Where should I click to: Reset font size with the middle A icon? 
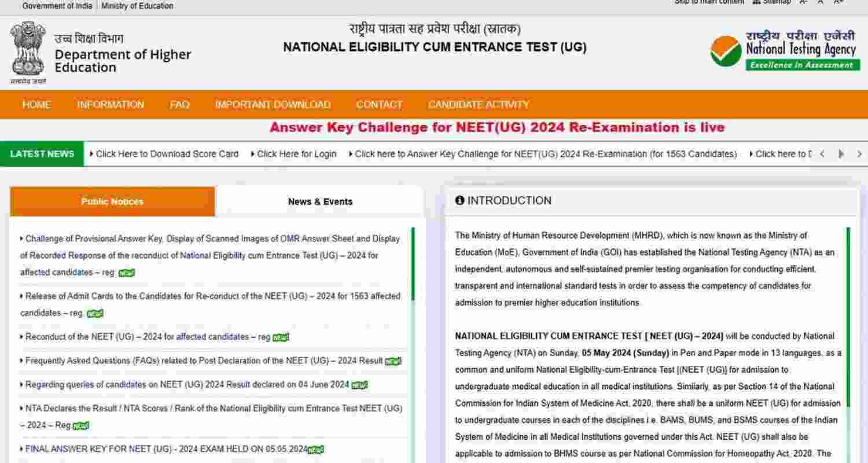pos(820,2)
